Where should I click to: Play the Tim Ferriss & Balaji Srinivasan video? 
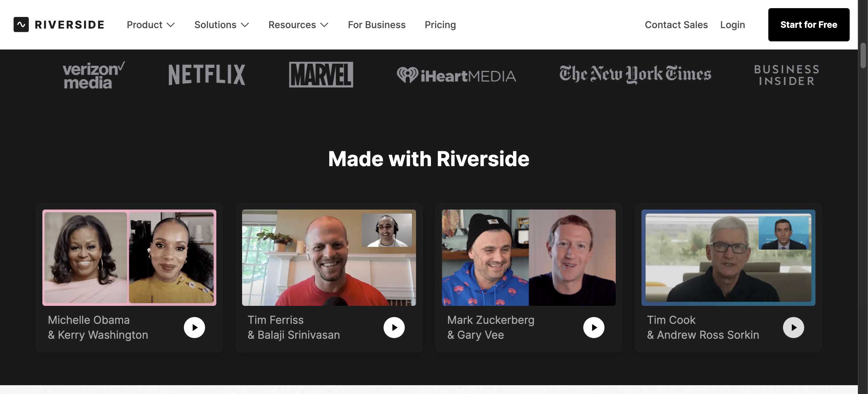(x=394, y=328)
